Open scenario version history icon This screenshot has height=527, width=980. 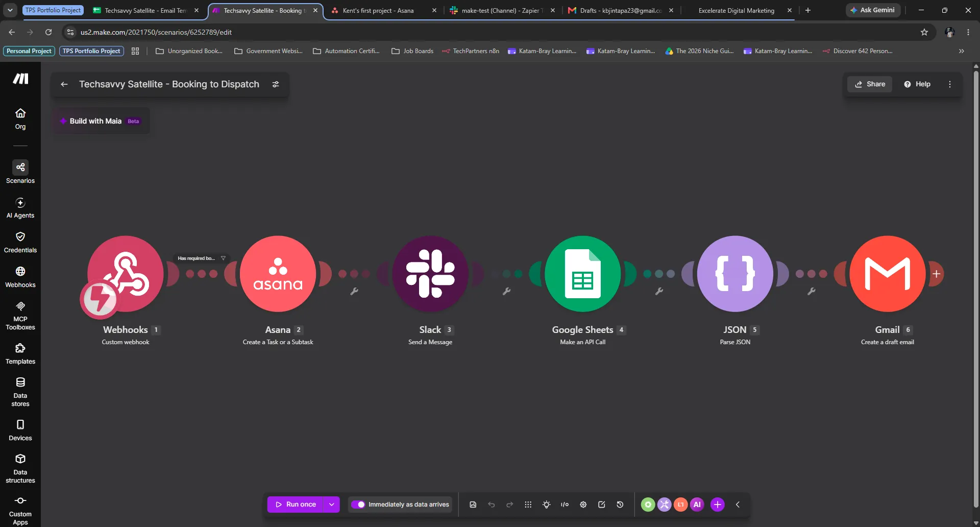tap(620, 505)
